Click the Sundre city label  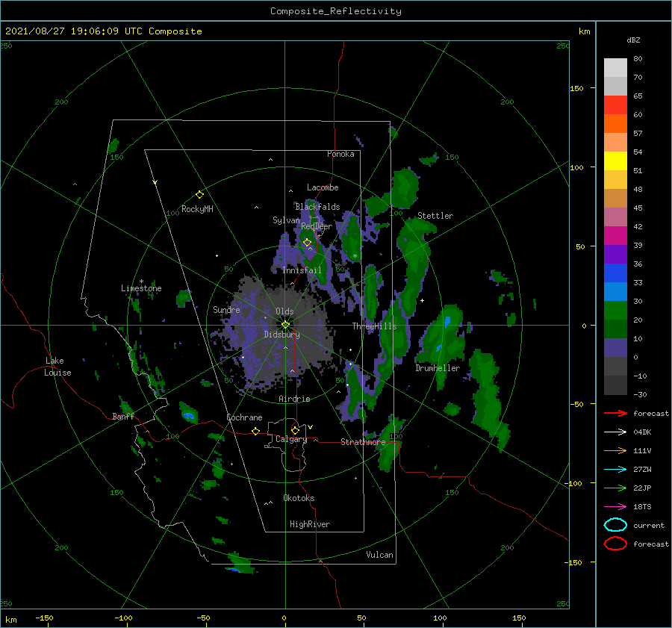tap(226, 309)
